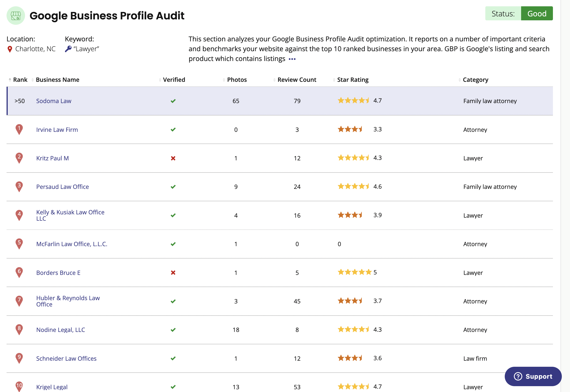Click the Google Business Profile storefront icon

16,16
